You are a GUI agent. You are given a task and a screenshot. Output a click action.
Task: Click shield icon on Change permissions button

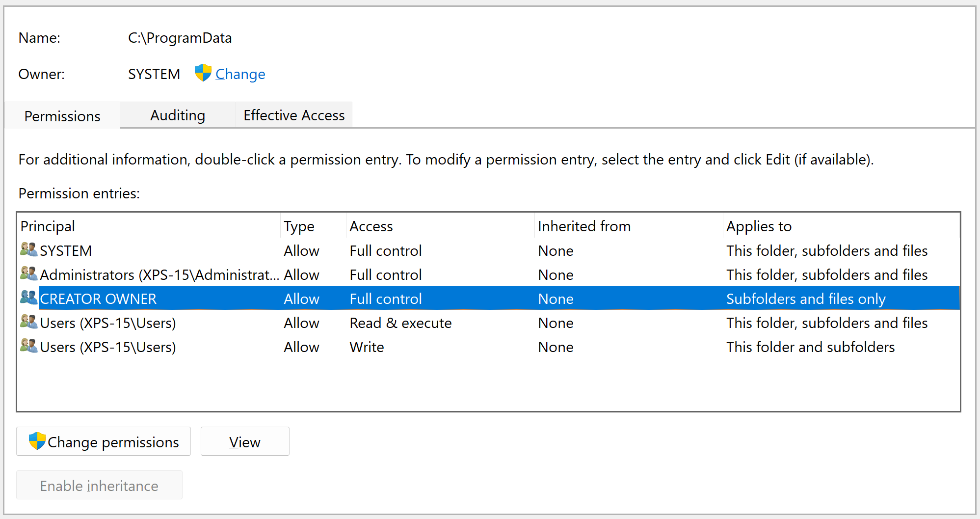(x=37, y=441)
